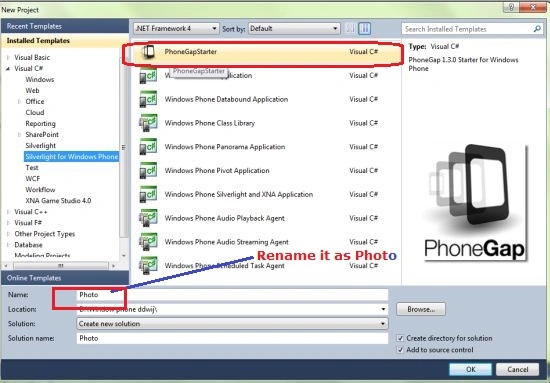Click the tree panel horizontal scrollbar
Image resolution: width=550 pixels, height=383 pixels.
[x=60, y=266]
